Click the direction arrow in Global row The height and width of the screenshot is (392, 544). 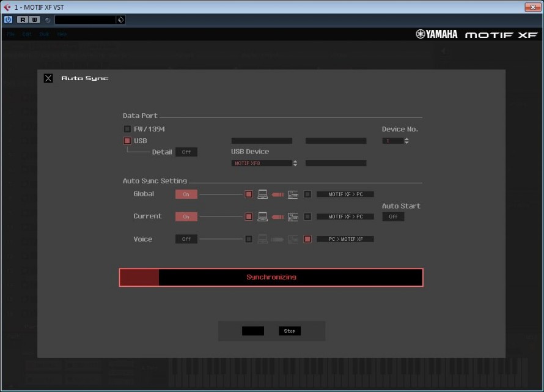point(278,194)
